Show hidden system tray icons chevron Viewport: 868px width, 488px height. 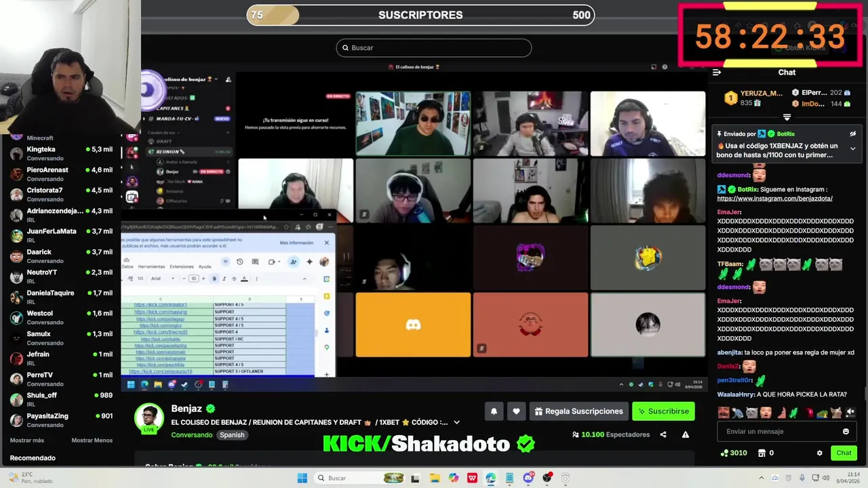click(x=761, y=478)
